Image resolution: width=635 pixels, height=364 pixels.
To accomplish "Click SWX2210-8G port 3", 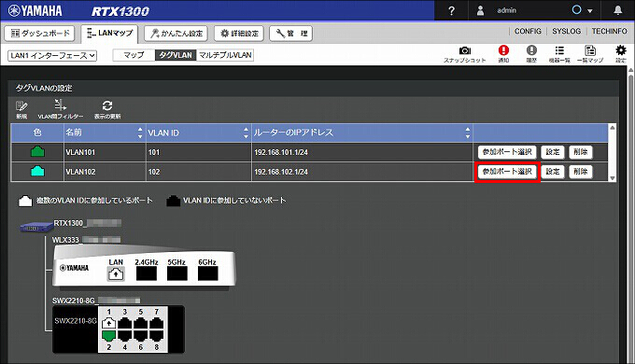I will click(125, 324).
